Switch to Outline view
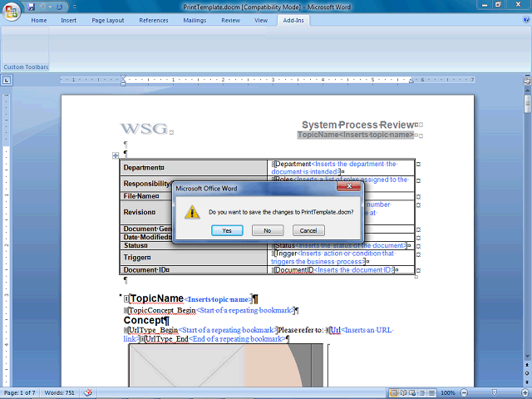 click(x=422, y=393)
